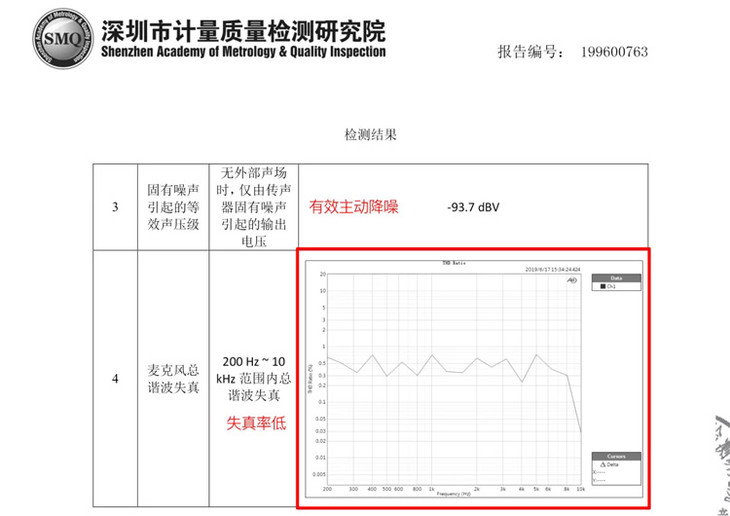Viewport: 730px width, 516px height.
Task: Click the 报告编号 label
Action: tap(530, 52)
